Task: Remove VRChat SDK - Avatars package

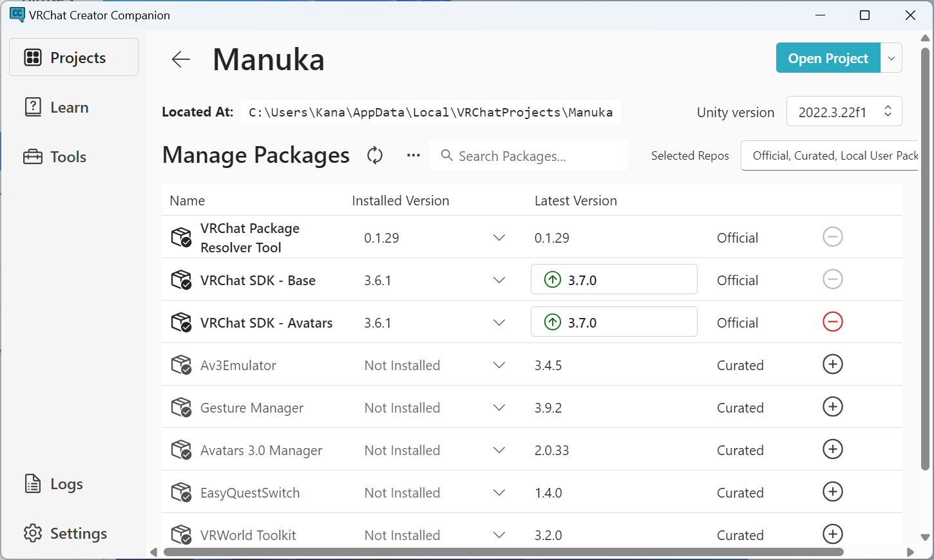Action: 833,322
